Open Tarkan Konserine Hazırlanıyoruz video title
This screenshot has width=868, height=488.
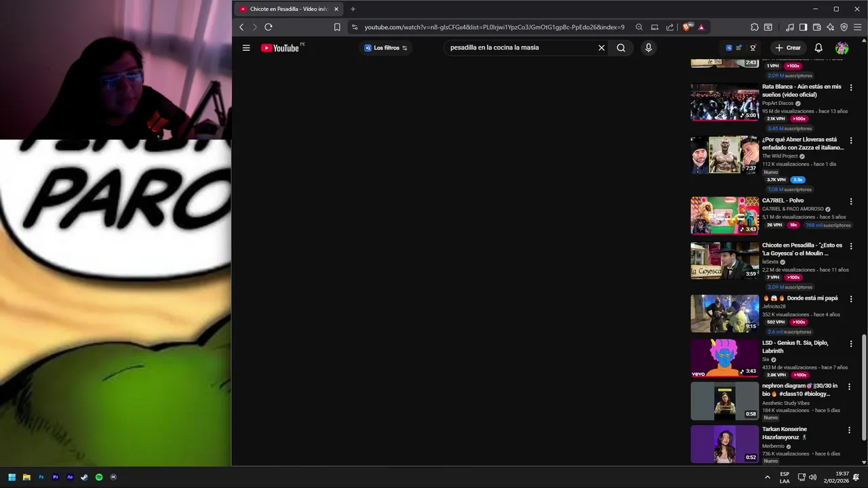pyautogui.click(x=785, y=433)
